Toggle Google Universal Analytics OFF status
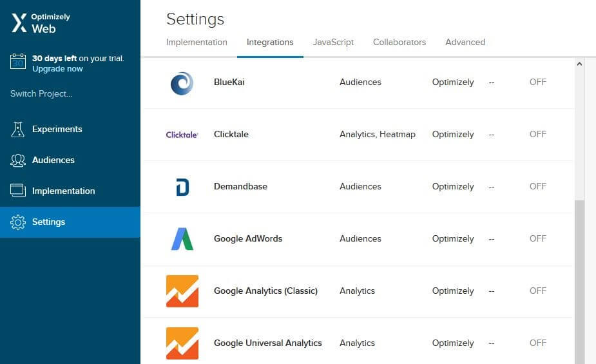 point(538,343)
